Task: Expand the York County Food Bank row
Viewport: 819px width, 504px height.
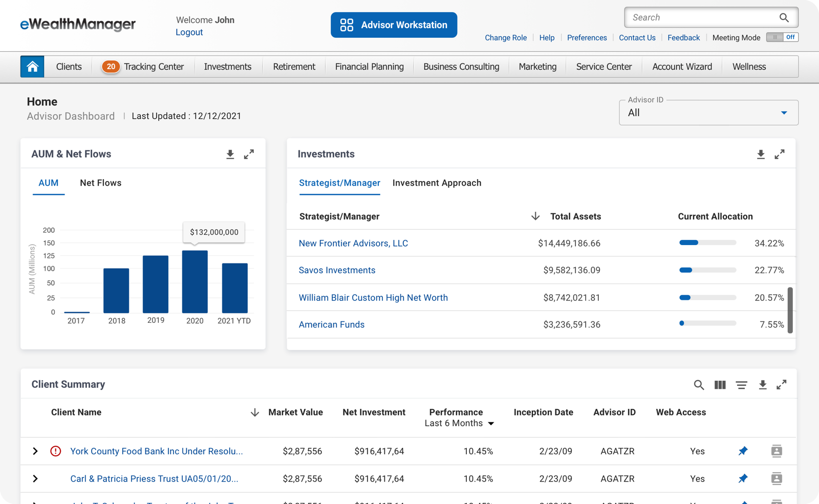Action: tap(35, 451)
